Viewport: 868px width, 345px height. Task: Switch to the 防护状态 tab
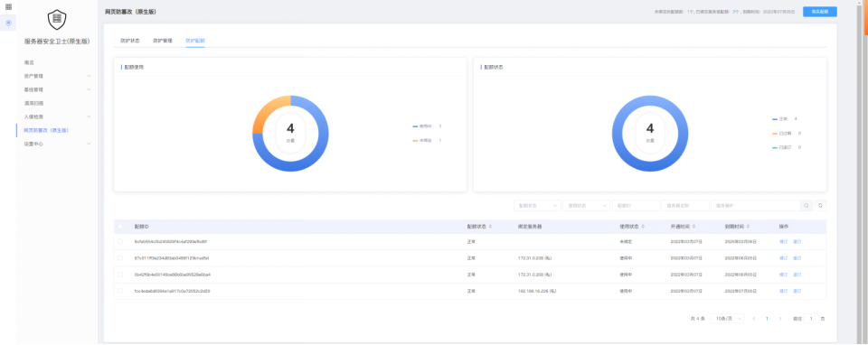(130, 41)
